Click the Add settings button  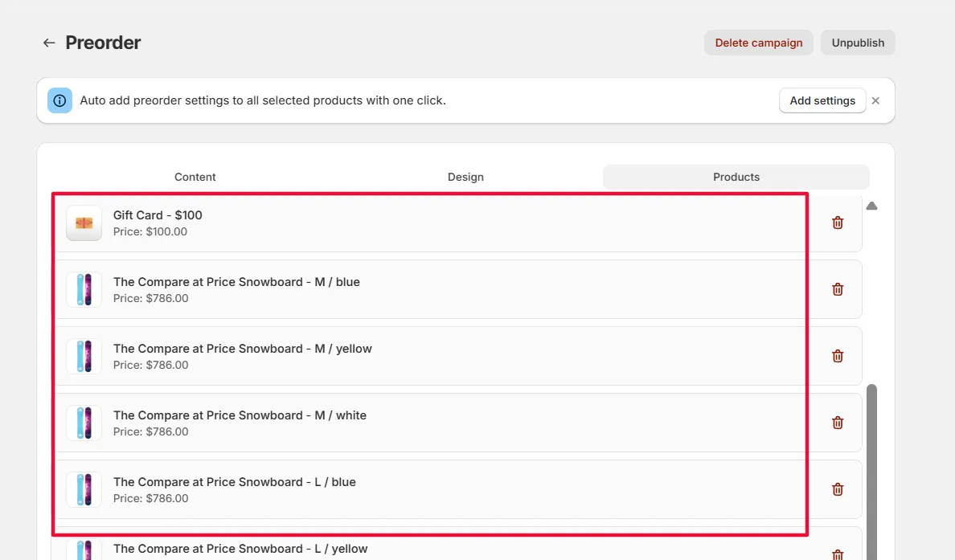pos(822,100)
